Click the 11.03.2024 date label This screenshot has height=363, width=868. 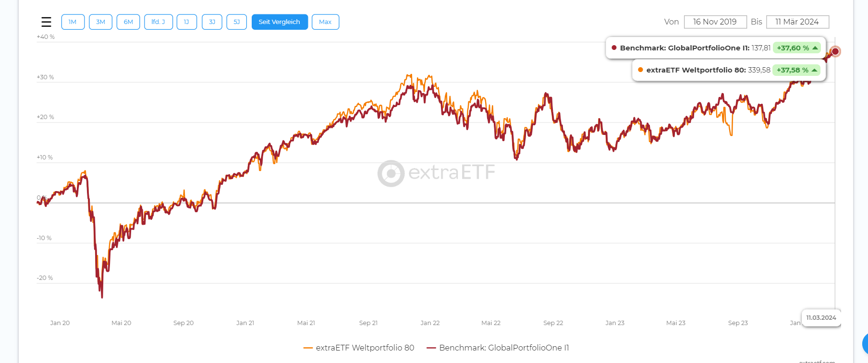(821, 318)
